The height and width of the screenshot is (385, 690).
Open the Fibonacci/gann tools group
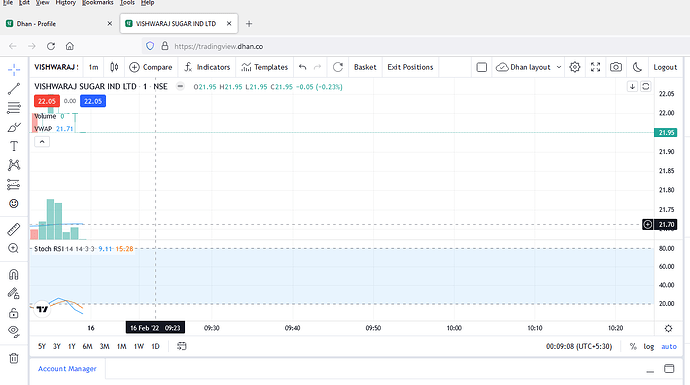(14, 108)
